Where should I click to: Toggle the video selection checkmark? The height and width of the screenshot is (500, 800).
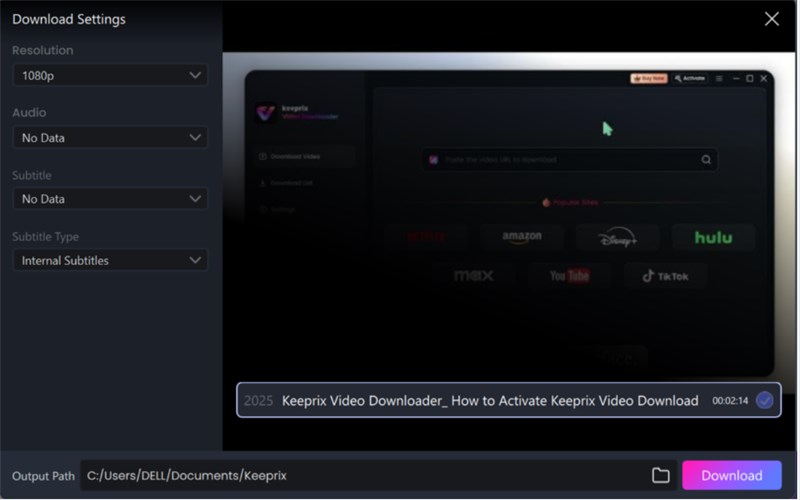tap(766, 402)
